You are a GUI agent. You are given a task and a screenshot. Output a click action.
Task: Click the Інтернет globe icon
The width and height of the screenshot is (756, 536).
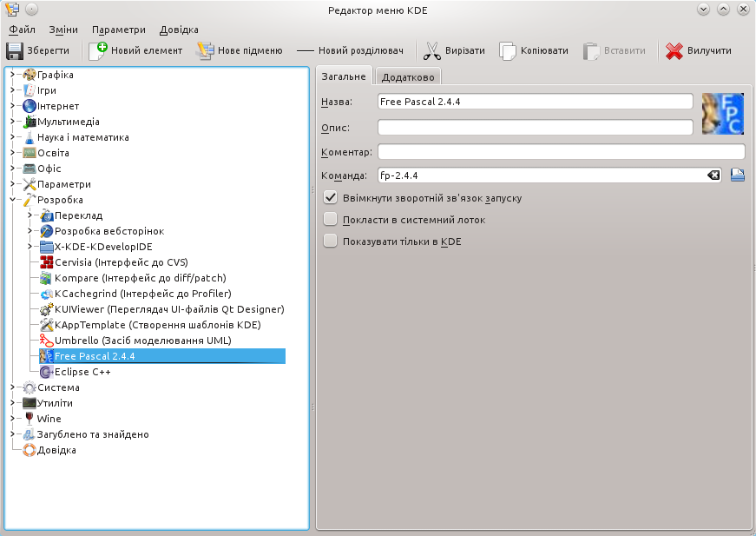click(x=30, y=106)
